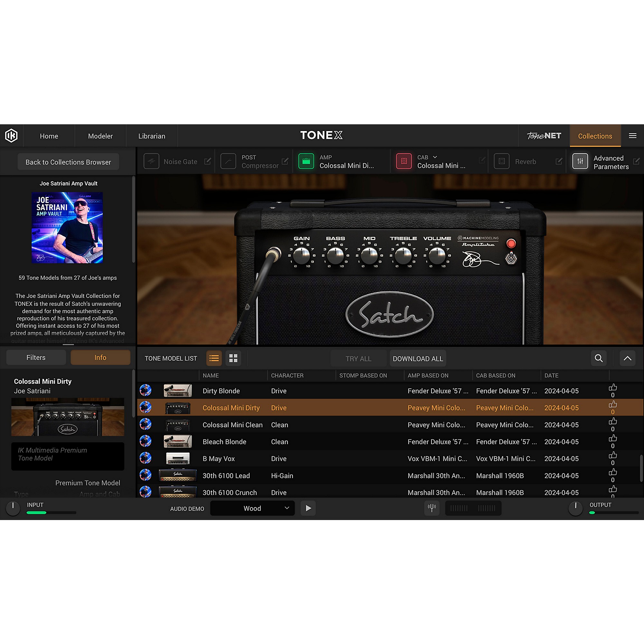The height and width of the screenshot is (644, 644).
Task: Open the ToneNET tab
Action: [544, 136]
